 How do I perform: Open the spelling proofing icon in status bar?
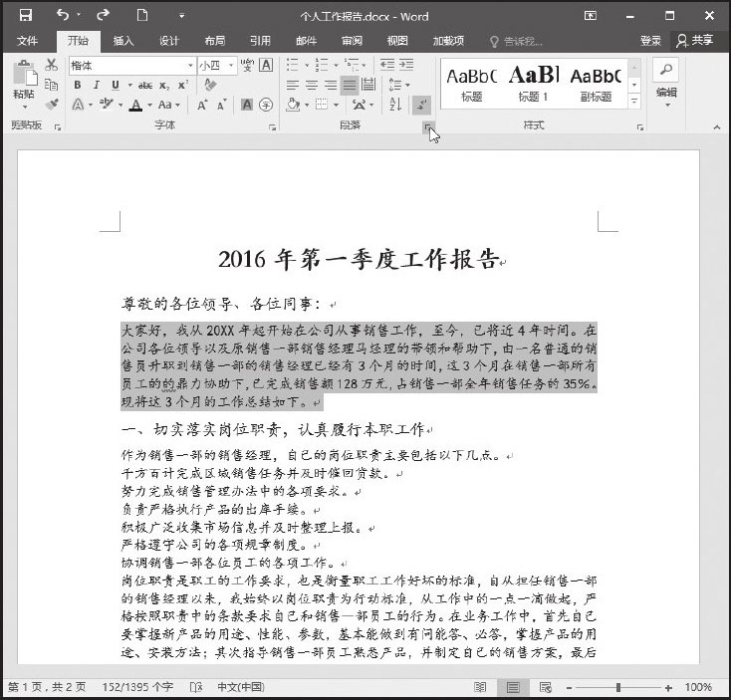pos(196,687)
